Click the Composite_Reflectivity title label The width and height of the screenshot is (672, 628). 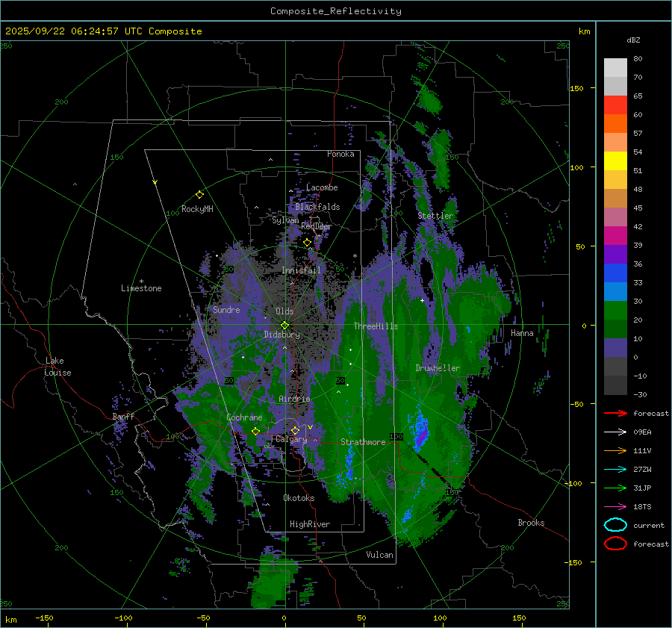point(335,10)
